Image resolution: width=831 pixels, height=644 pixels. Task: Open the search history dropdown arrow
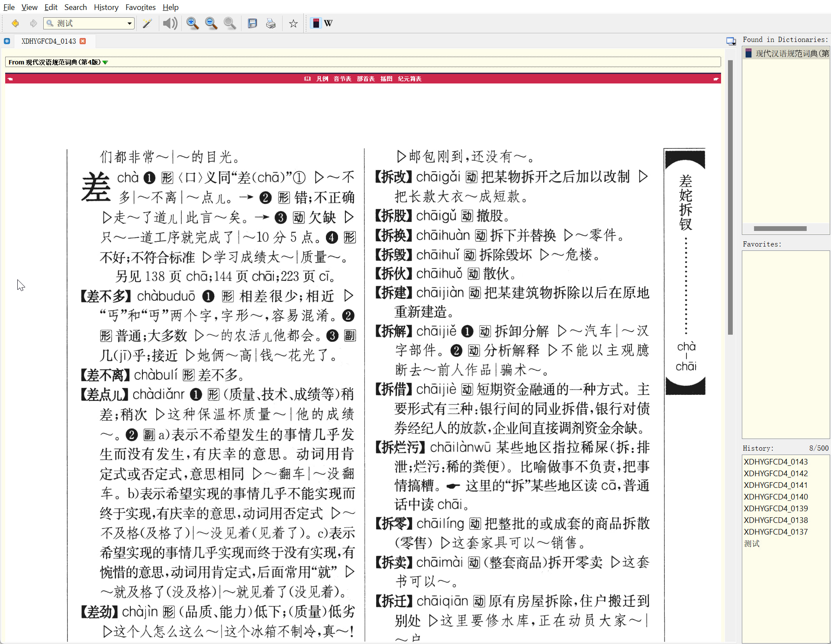click(129, 23)
